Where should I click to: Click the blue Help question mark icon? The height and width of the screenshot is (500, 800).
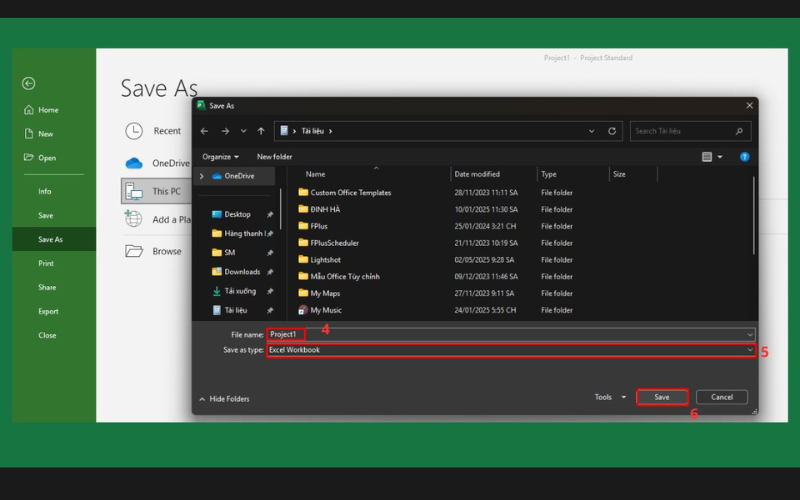click(x=744, y=157)
